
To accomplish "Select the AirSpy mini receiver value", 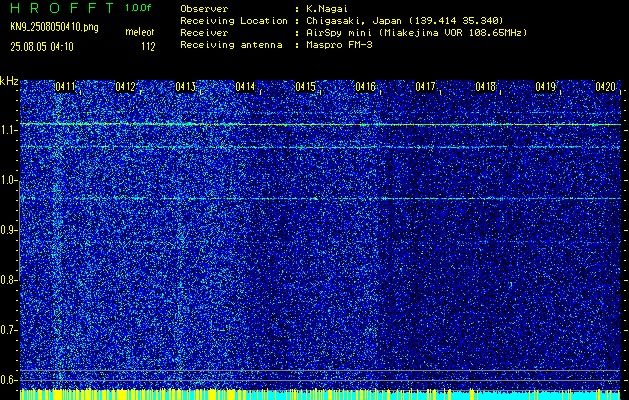I will click(415, 33).
